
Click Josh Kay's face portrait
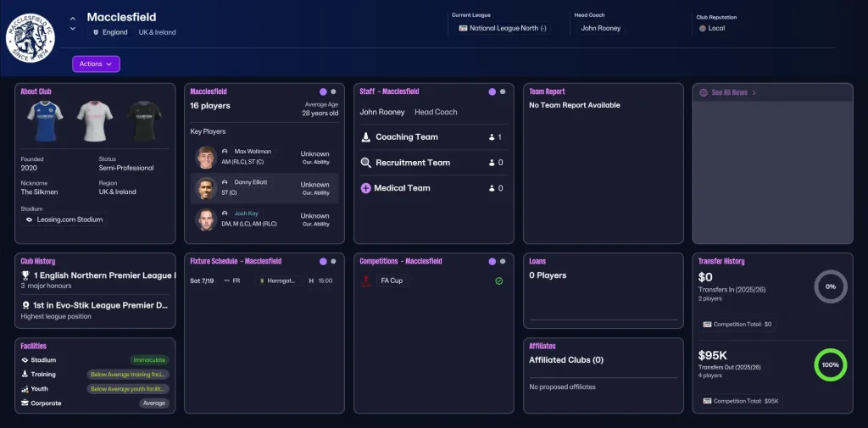click(x=205, y=220)
